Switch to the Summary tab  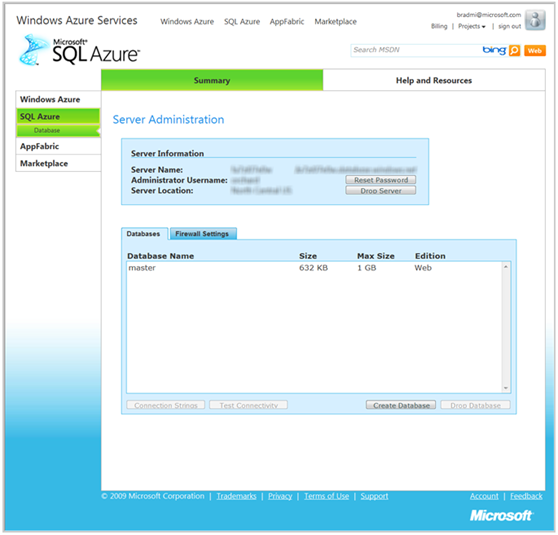(x=212, y=80)
